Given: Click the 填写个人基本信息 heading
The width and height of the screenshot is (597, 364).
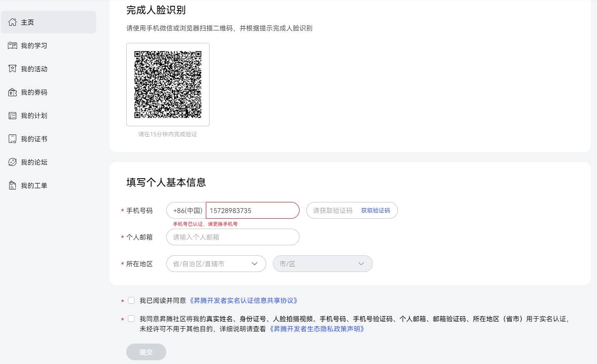Looking at the screenshot, I should pyautogui.click(x=166, y=182).
